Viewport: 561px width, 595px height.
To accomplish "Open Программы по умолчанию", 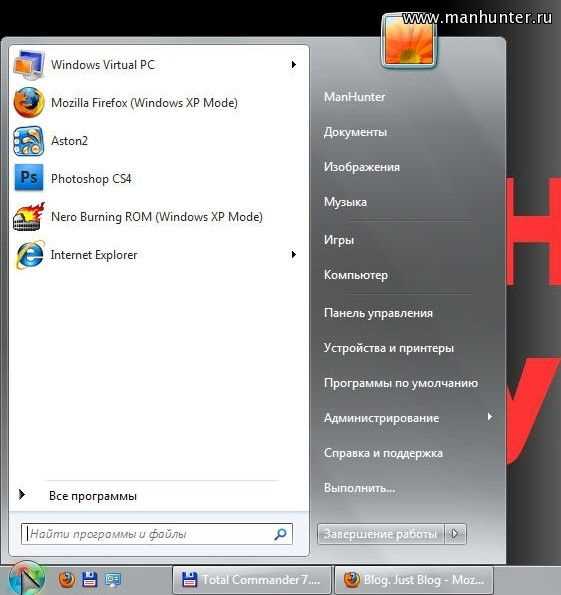I will (401, 383).
